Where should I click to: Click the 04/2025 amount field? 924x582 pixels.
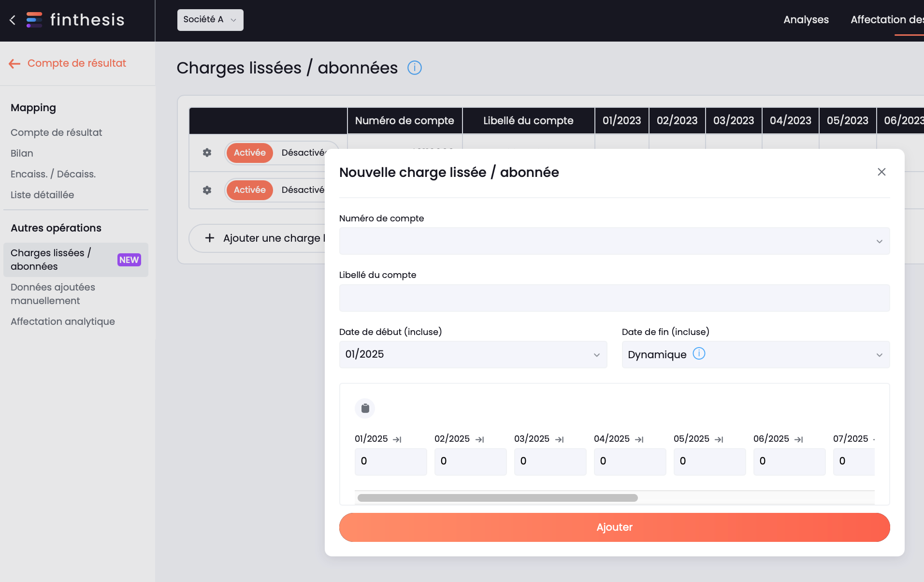[x=630, y=462]
